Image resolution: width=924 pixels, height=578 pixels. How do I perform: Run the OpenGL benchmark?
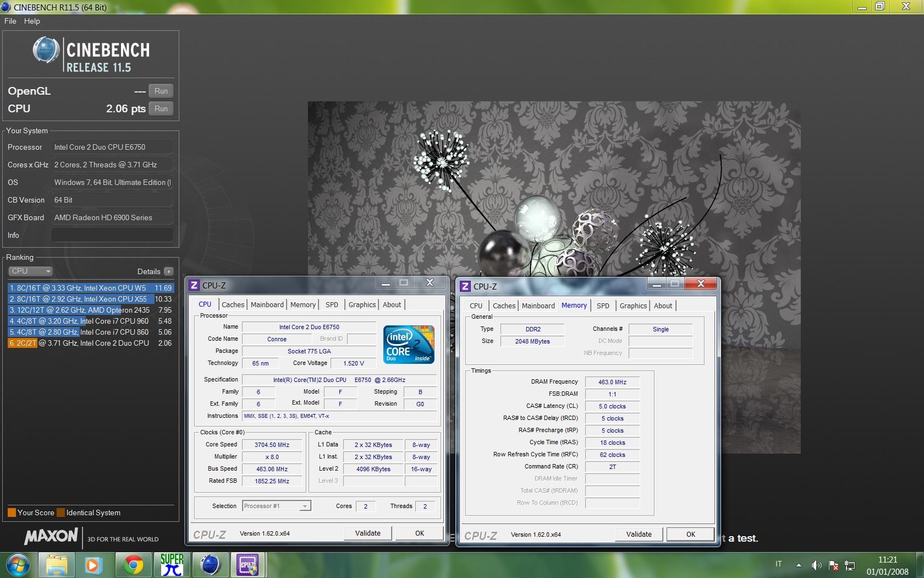pos(161,91)
